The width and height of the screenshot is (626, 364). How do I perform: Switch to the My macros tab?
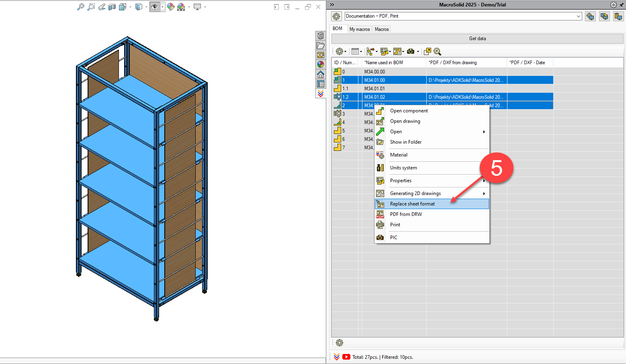pyautogui.click(x=360, y=29)
